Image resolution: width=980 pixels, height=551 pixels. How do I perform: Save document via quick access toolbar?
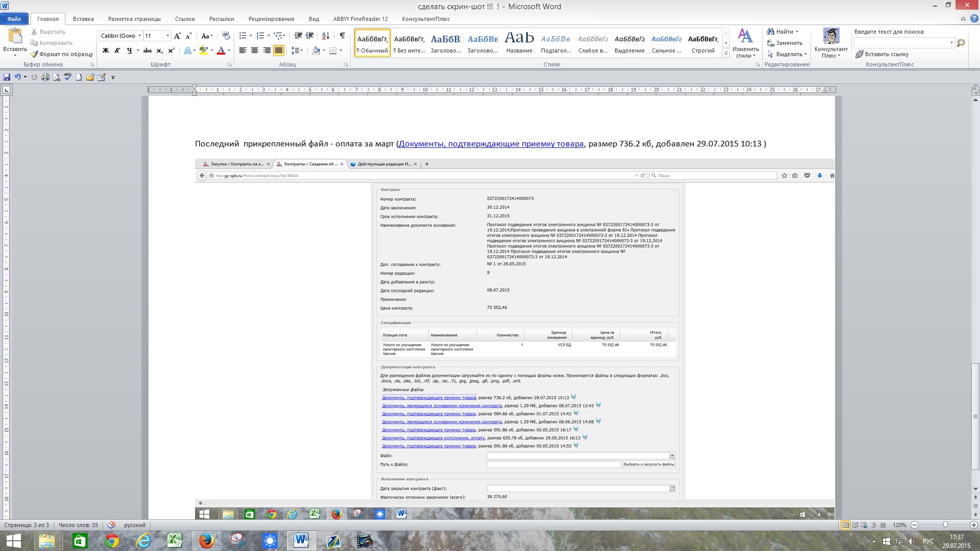pos(7,77)
